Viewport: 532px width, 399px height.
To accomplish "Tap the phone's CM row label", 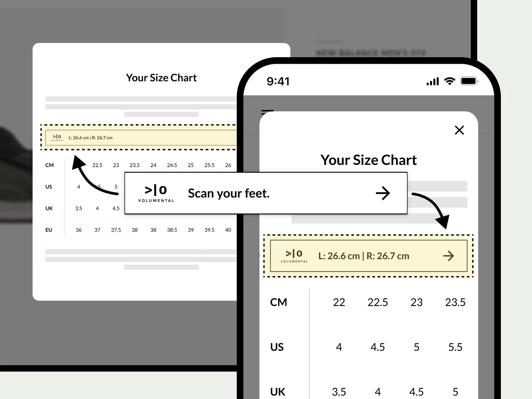I will tap(278, 302).
